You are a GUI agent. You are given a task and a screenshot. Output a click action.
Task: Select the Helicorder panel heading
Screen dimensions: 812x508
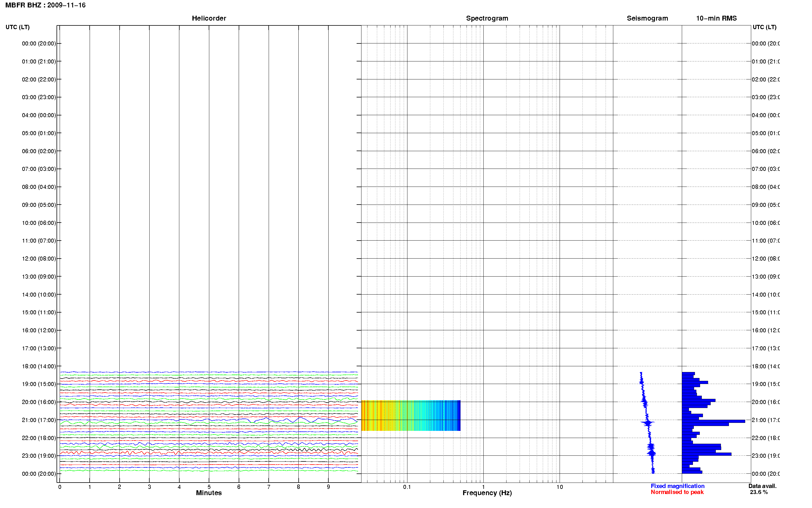209,18
